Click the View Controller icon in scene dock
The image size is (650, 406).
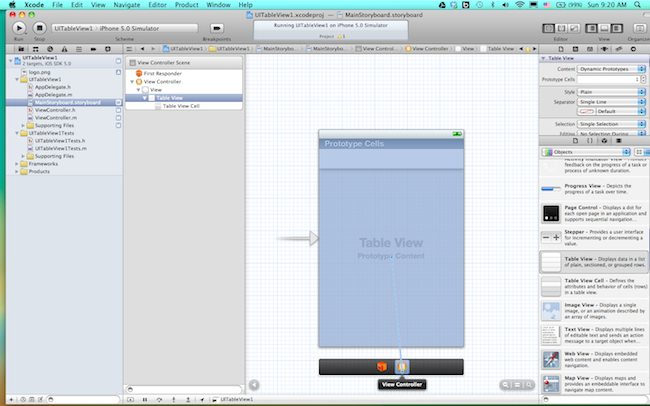[402, 367]
